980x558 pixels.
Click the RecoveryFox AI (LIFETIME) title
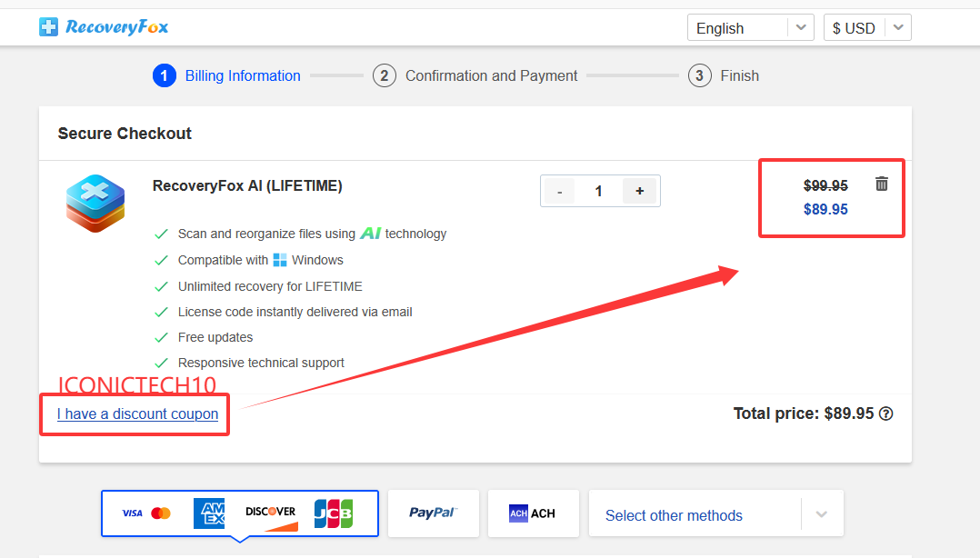247,185
